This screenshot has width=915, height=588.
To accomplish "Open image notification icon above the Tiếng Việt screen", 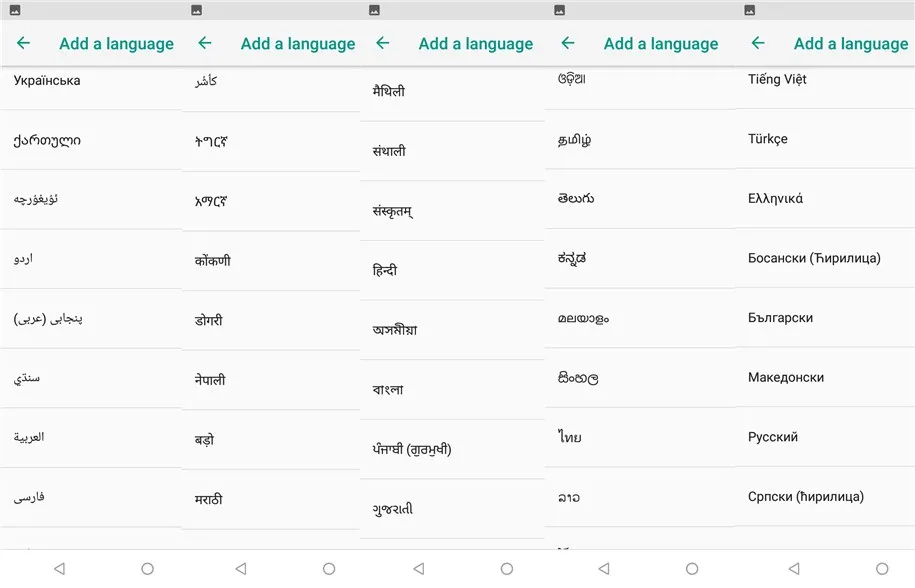I will pos(750,10).
